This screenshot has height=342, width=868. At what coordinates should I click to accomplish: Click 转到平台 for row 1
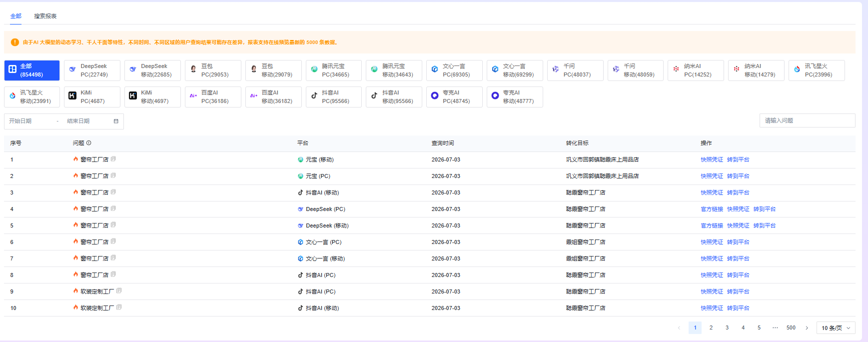coord(738,159)
